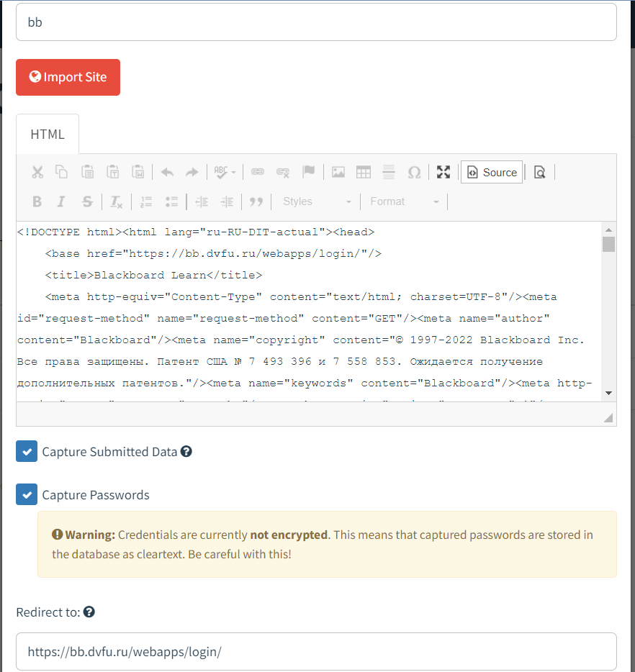Click the Anchor flag icon

[x=309, y=172]
